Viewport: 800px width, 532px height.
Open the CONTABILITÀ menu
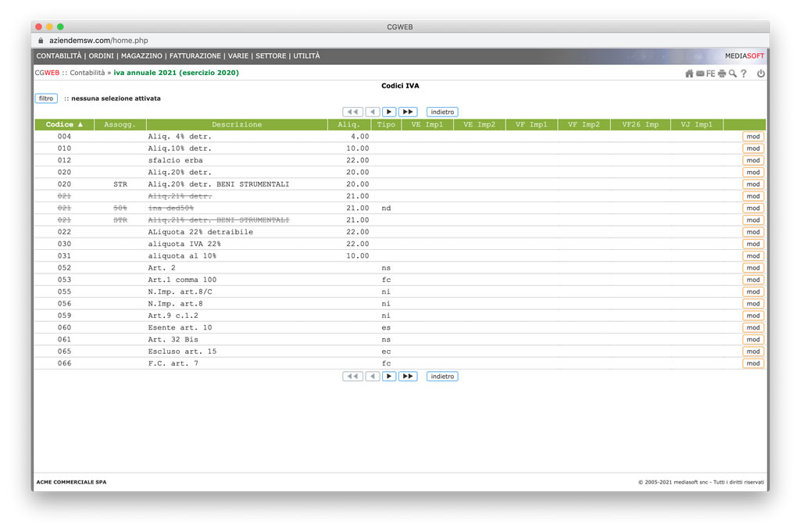59,56
